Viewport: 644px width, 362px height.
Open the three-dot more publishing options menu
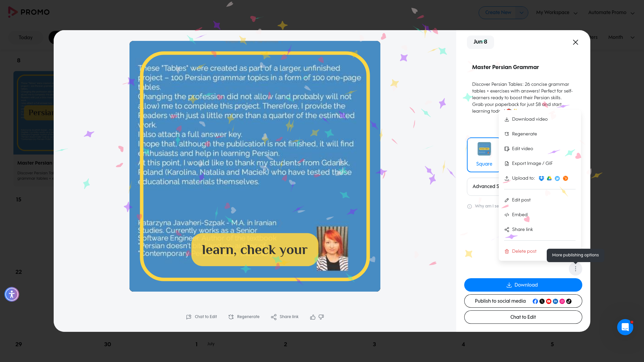576,269
